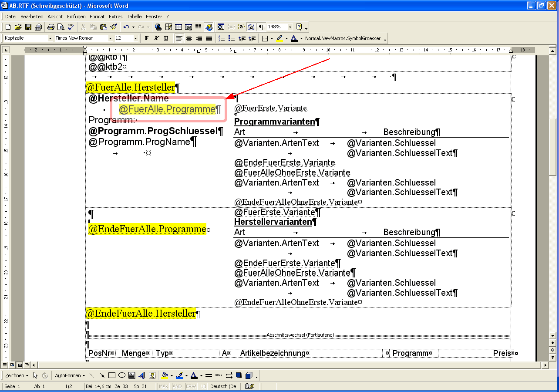Open the Kopfzeile style dropdown
Viewport: 559px width, 392px height.
click(x=51, y=38)
